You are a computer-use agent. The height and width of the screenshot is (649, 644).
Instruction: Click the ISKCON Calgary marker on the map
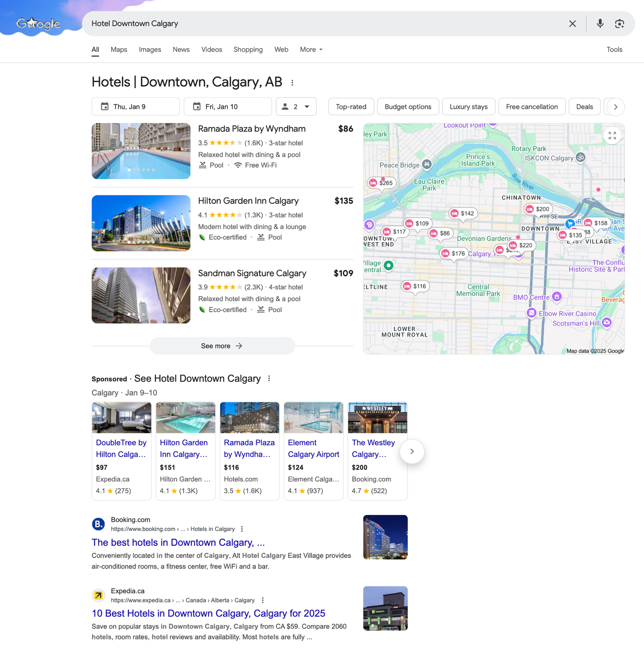pyautogui.click(x=580, y=157)
